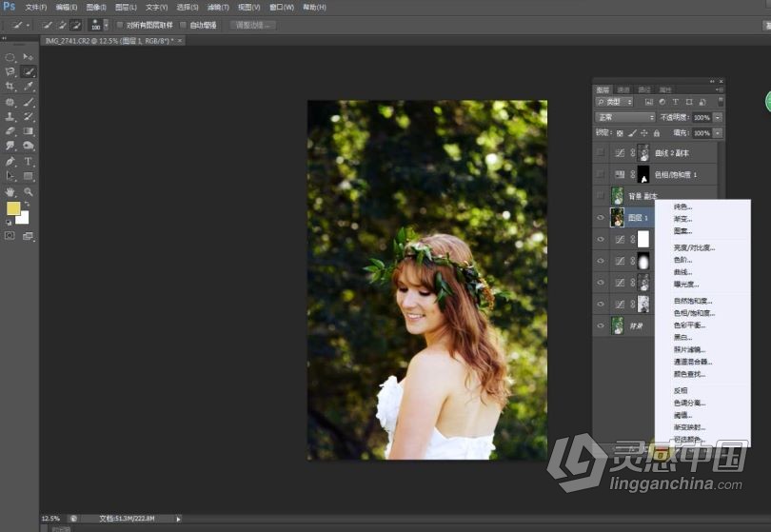Screen dimensions: 771x532
Task: Swap foreground and background colors
Action: (28, 204)
